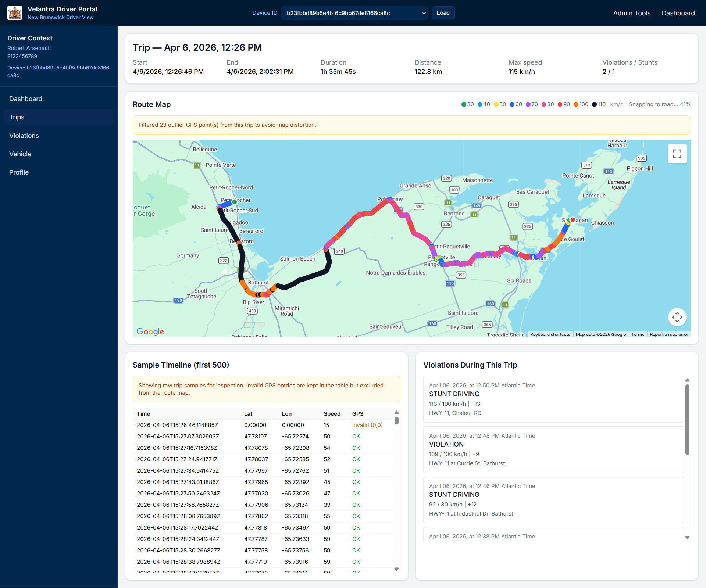Click the Distance value 122.8 km
This screenshot has width=706, height=588.
[428, 72]
